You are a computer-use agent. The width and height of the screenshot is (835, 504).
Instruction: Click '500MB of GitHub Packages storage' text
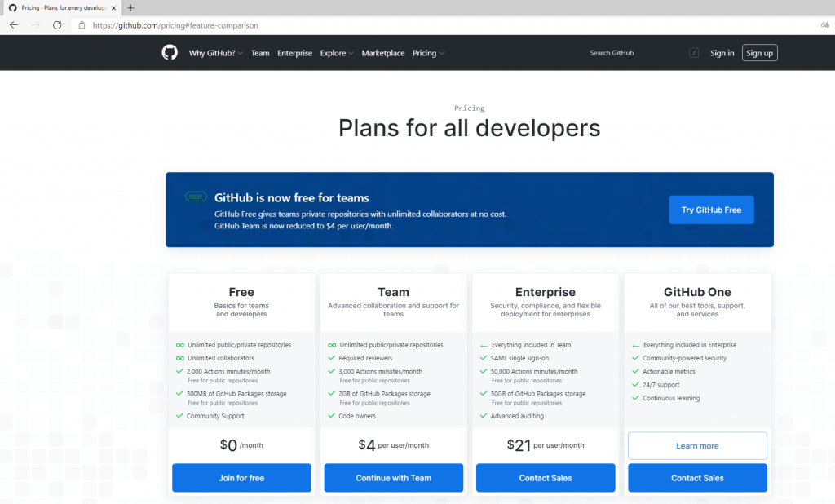pos(236,394)
